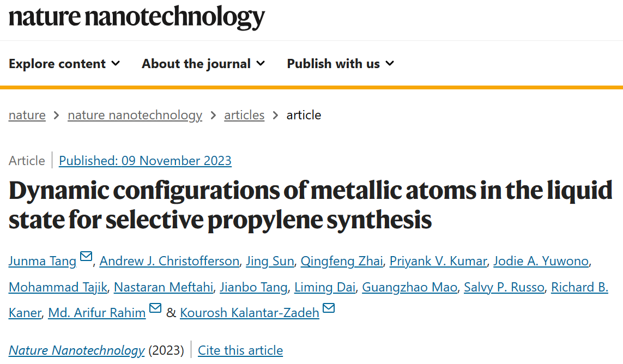The height and width of the screenshot is (364, 623).
Task: Go to nature breadcrumb link
Action: click(x=27, y=115)
